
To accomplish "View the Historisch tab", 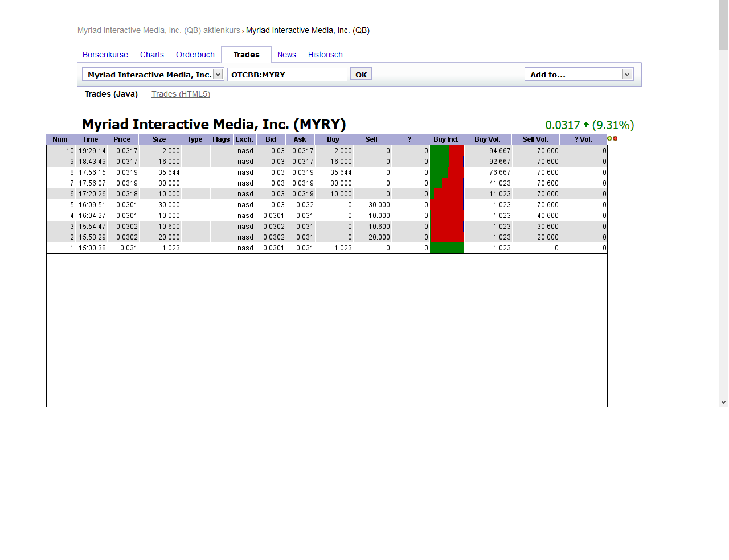I will pos(325,55).
